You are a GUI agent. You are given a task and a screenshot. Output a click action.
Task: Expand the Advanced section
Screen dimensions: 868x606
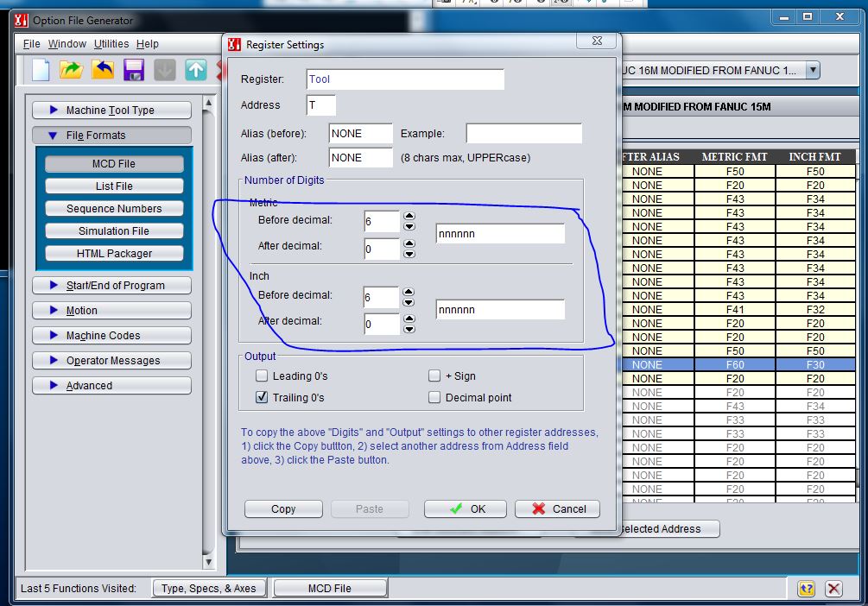[111, 385]
